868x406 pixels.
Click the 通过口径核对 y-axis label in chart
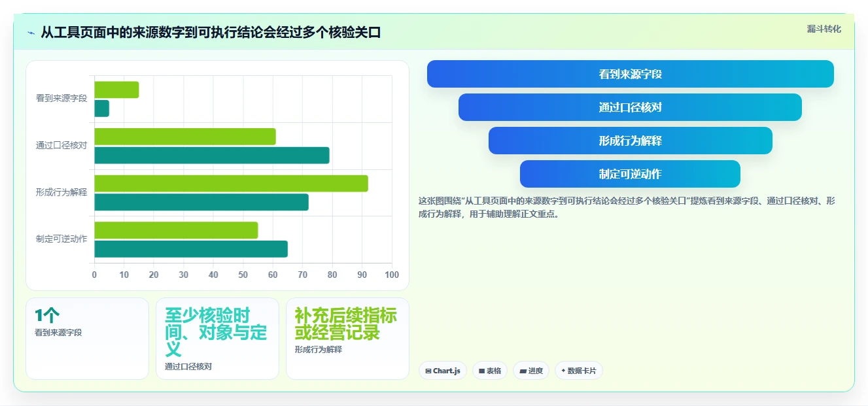pyautogui.click(x=61, y=146)
